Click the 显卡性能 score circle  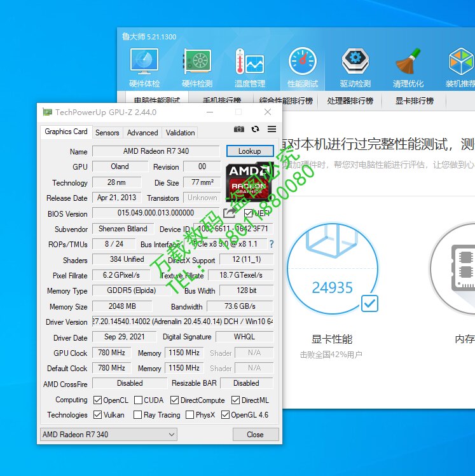(x=333, y=269)
